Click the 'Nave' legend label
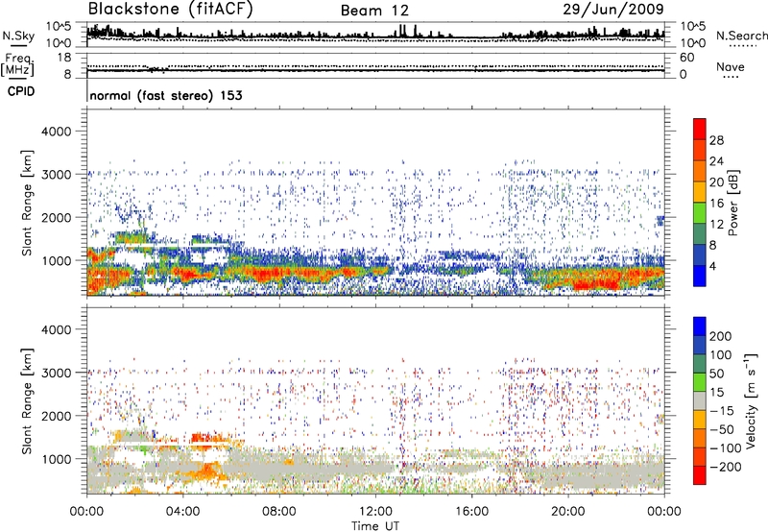The height and width of the screenshot is (532, 768). click(x=731, y=67)
